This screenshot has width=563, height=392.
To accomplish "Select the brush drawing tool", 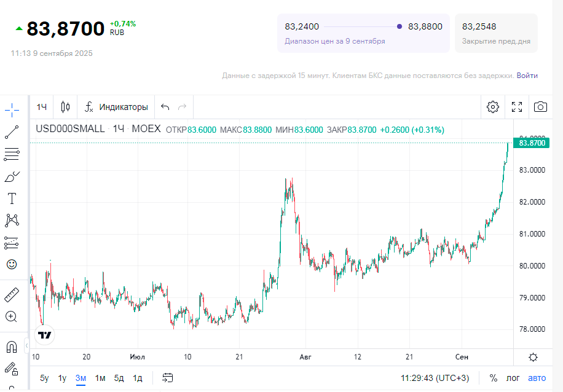I will pos(12,177).
